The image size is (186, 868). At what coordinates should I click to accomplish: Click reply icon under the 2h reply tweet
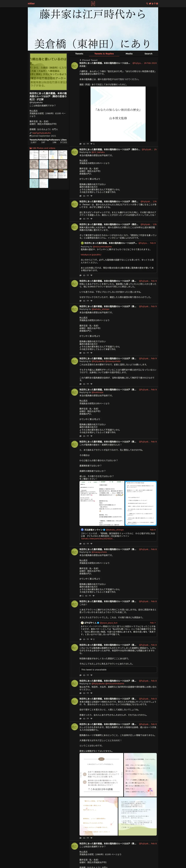[x=80, y=196]
